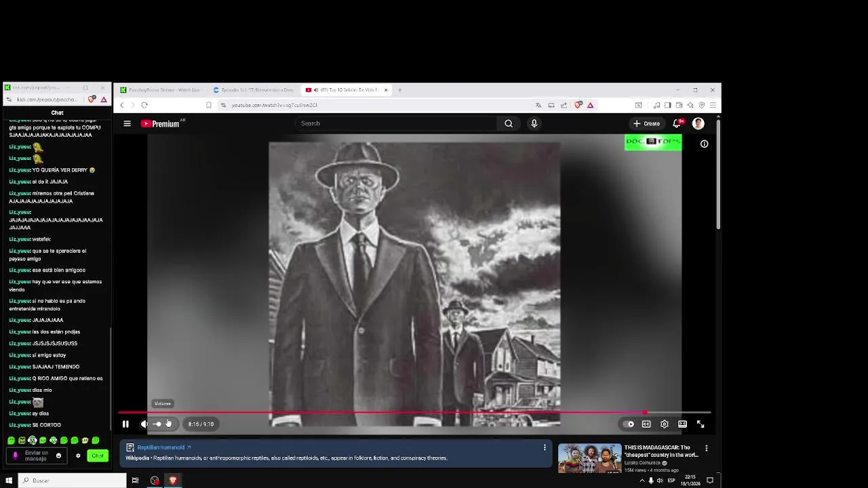Open Brave Rewards triangle icon in YouTube window
Viewport: 868px width, 488px height.
(x=591, y=105)
